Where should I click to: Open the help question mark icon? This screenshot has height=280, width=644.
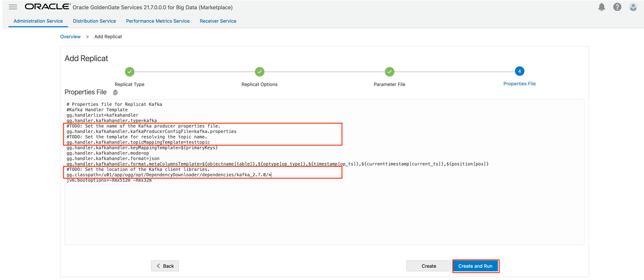pos(617,7)
